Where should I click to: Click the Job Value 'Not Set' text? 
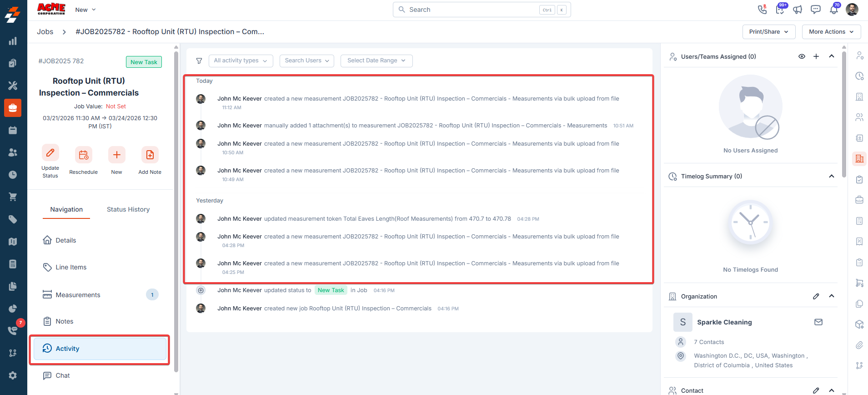pyautogui.click(x=116, y=106)
